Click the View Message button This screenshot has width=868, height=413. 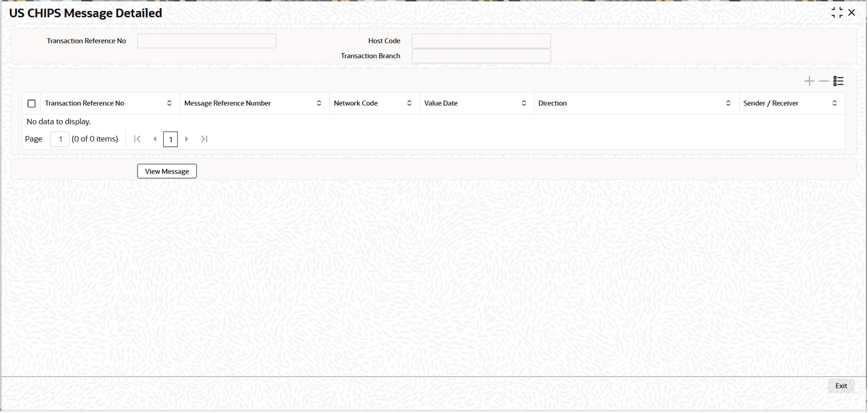click(x=167, y=171)
